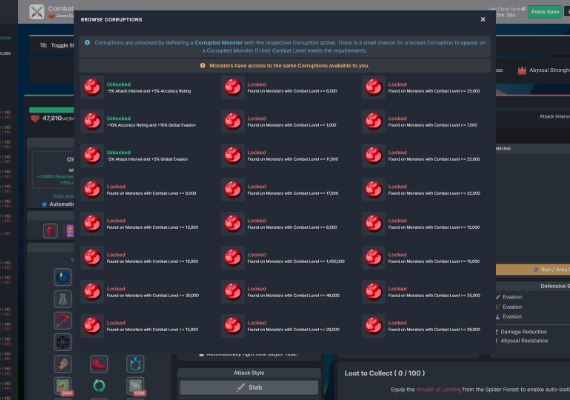The height and width of the screenshot is (400, 570).
Task: Click locked corruption requiring Combat Level 22,000
Action: tap(373, 189)
